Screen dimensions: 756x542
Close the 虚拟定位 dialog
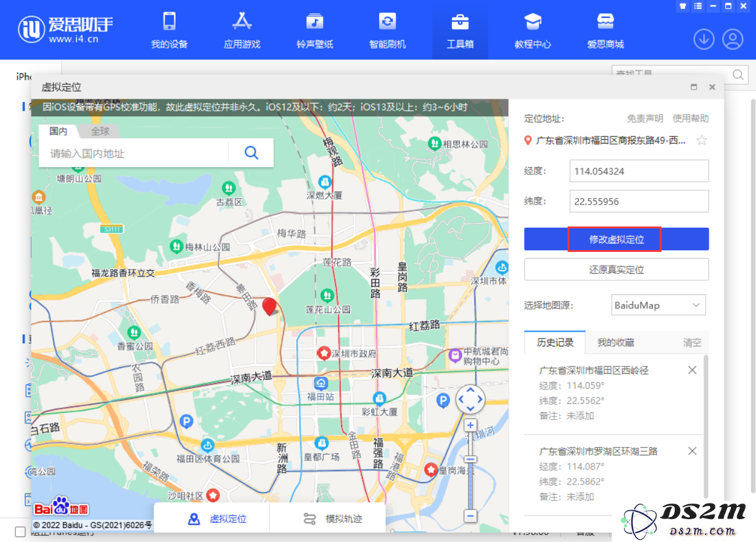[x=712, y=87]
